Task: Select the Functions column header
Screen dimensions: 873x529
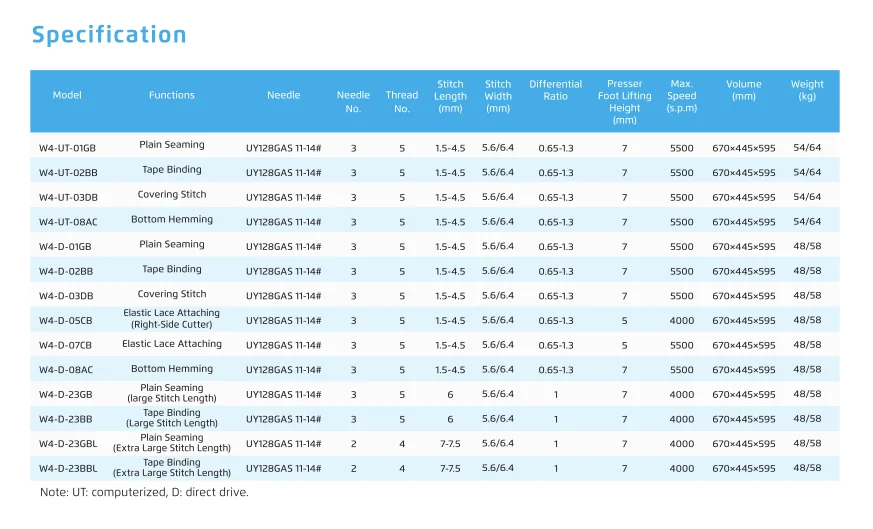Action: pos(172,96)
